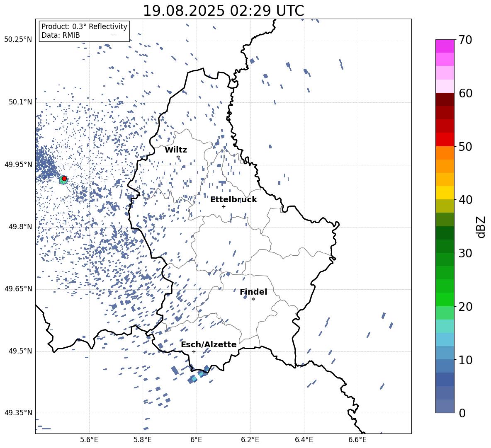Click the slate blue band above 0 dBZ
The image size is (491, 448).
coord(445,406)
